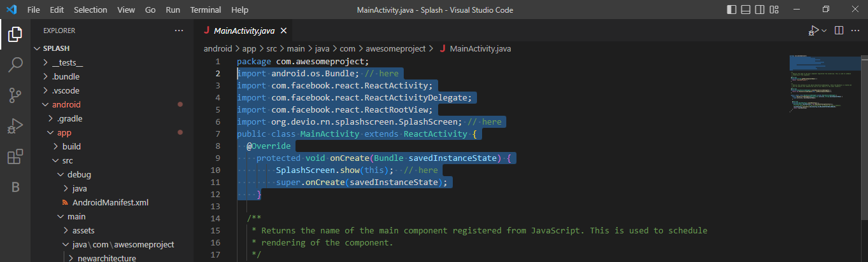Click the awesomeproject breadcrumb segment
868x262 pixels.
(396, 48)
